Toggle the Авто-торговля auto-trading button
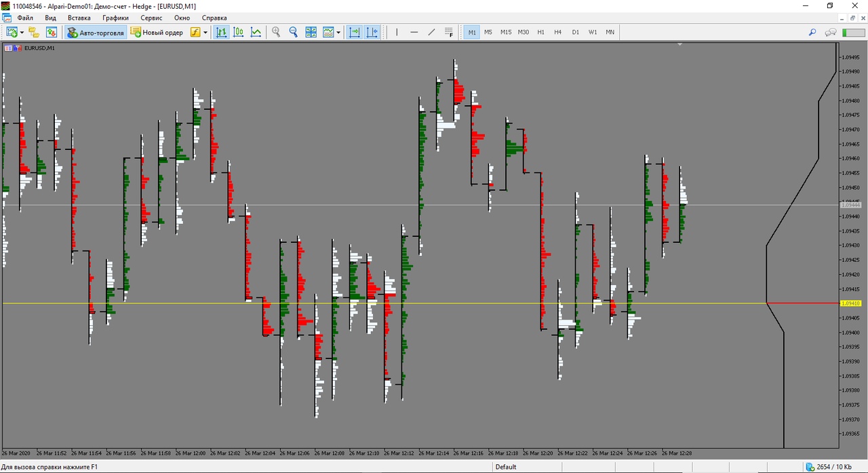This screenshot has width=868, height=473. click(96, 32)
